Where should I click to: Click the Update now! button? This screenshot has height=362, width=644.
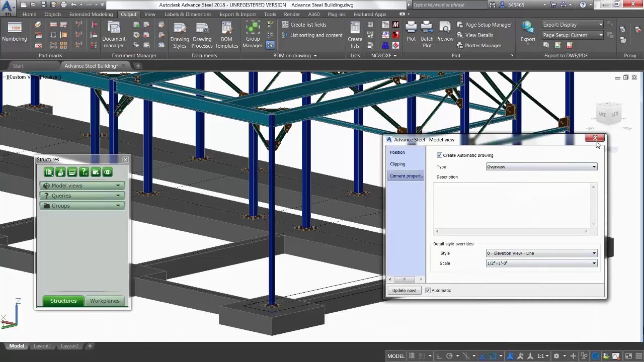click(x=404, y=291)
